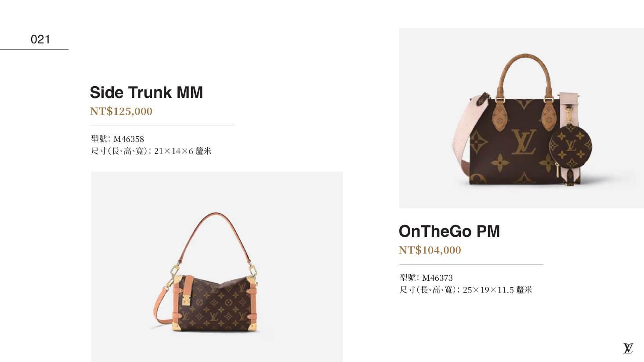Click model number M46373

(437, 278)
